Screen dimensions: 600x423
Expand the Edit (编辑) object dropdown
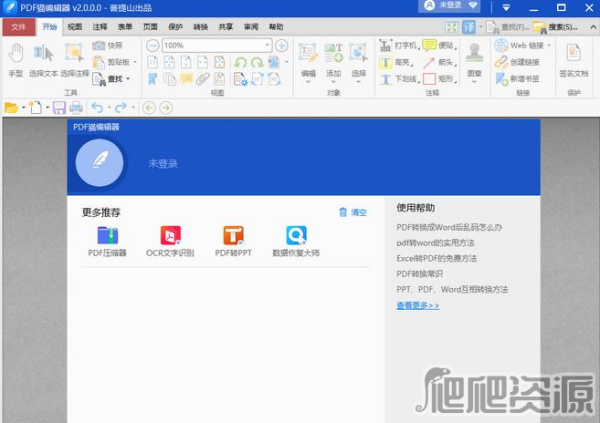tap(308, 82)
